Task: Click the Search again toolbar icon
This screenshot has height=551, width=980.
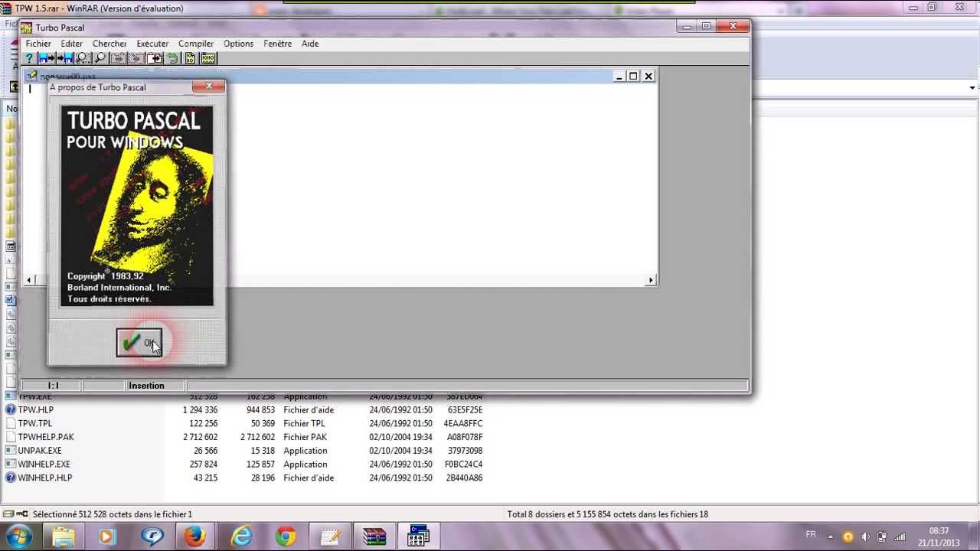Action: pos(100,58)
